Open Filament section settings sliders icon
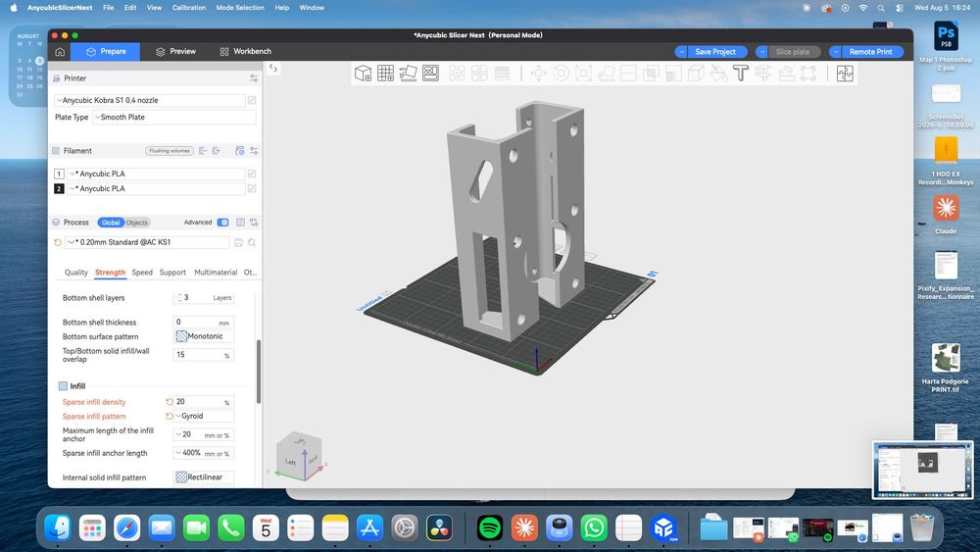Image resolution: width=980 pixels, height=552 pixels. (x=254, y=151)
